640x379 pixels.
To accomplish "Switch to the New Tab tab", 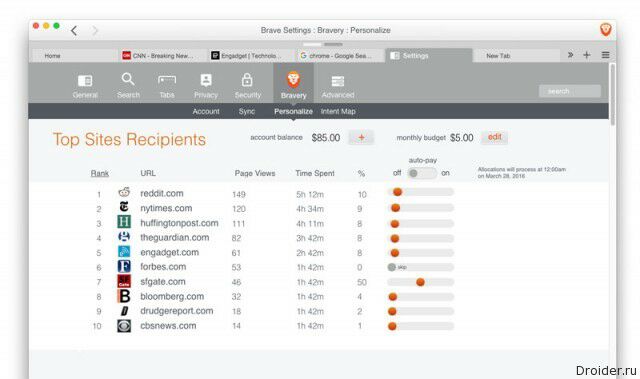I will click(516, 55).
